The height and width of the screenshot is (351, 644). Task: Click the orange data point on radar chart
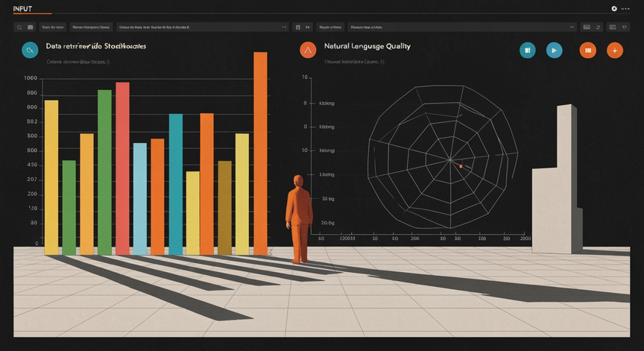tap(461, 166)
